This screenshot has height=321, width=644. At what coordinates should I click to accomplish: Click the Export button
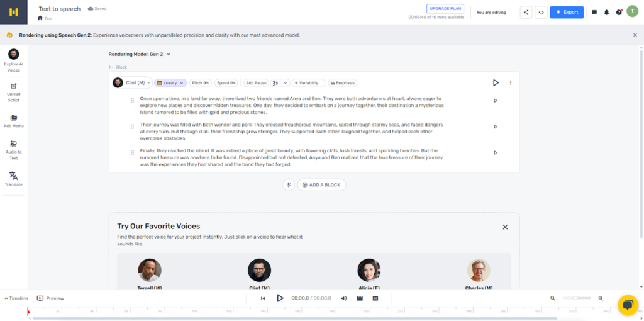point(566,12)
